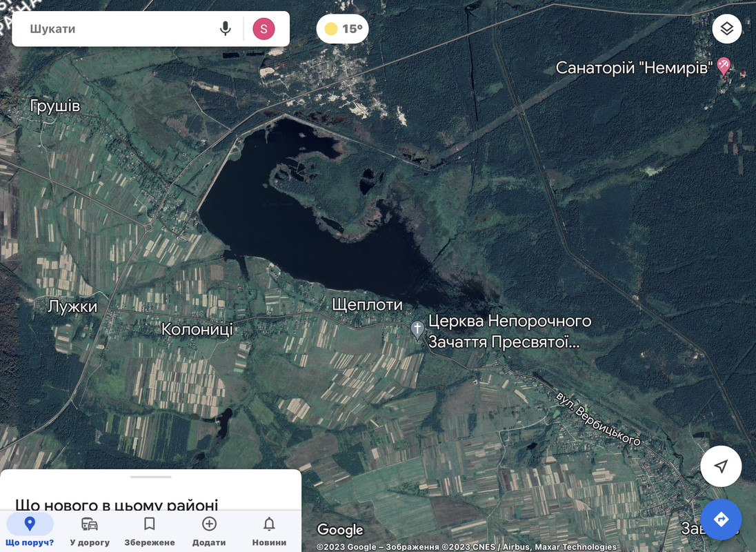756x552 pixels.
Task: Focus the Шукати search field
Action: (121, 29)
